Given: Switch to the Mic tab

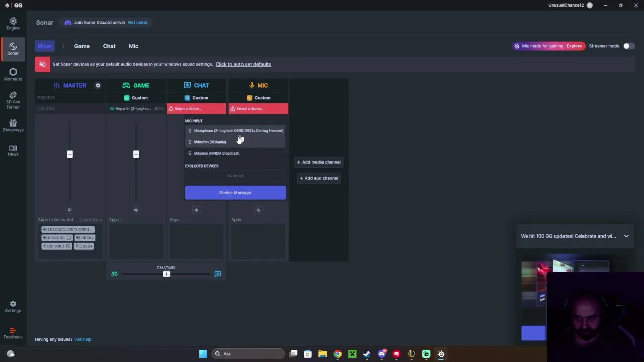Looking at the screenshot, I should pos(133,46).
